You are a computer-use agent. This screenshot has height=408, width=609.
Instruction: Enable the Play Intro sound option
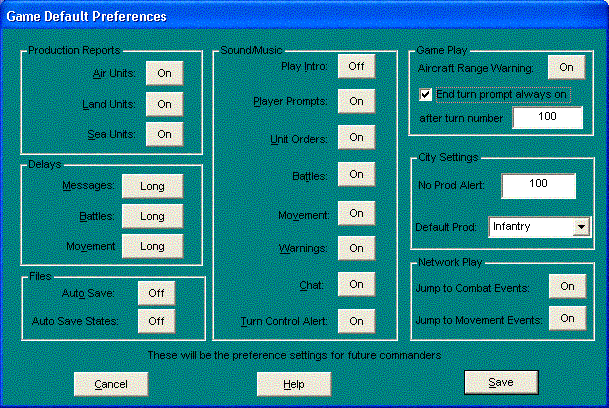click(x=355, y=66)
